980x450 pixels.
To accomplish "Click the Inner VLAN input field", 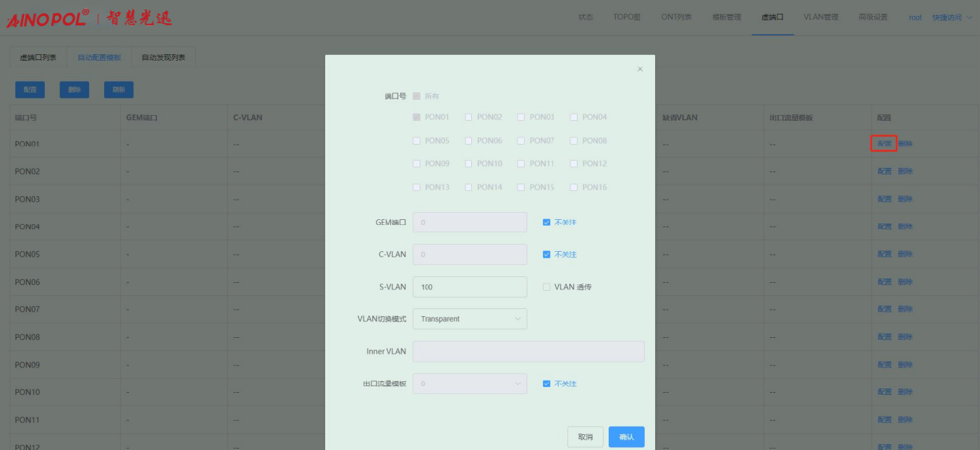I will pos(528,352).
